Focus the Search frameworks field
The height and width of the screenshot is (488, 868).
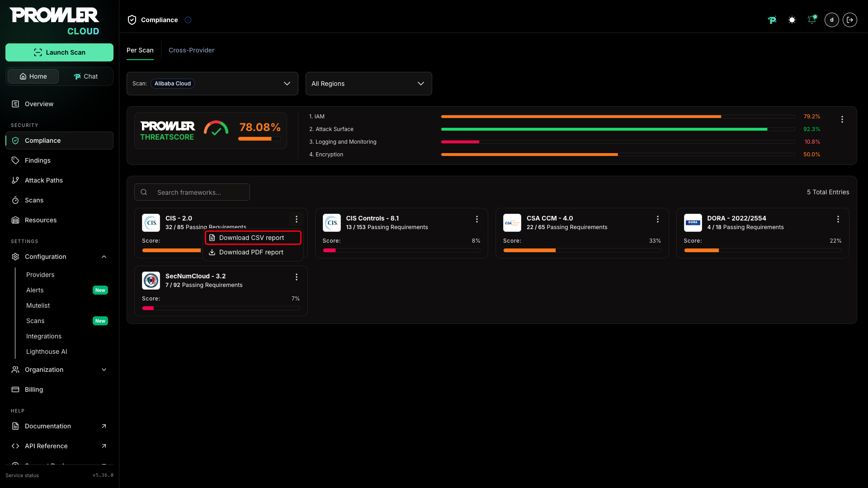[192, 192]
